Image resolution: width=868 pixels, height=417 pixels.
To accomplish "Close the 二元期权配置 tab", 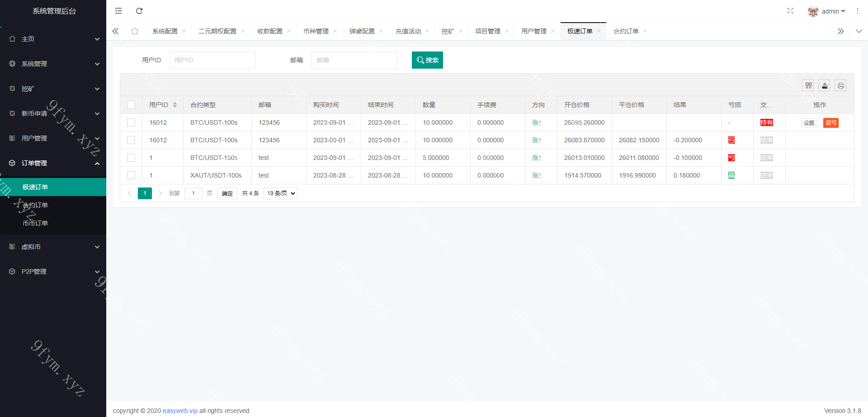I will coord(243,31).
